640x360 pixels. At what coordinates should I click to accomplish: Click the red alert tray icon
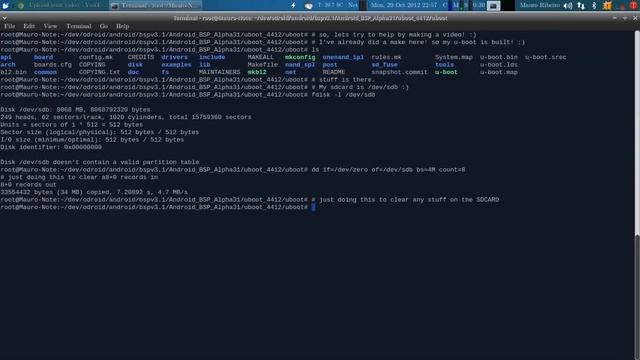(633, 5)
